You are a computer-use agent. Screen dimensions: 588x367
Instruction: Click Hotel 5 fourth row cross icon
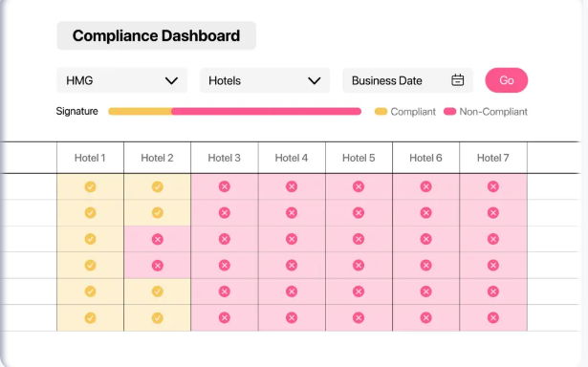[359, 266]
